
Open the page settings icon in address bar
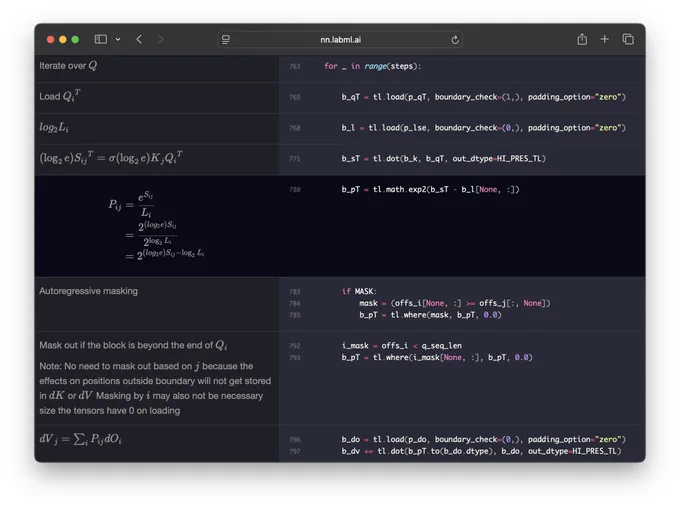tap(226, 39)
